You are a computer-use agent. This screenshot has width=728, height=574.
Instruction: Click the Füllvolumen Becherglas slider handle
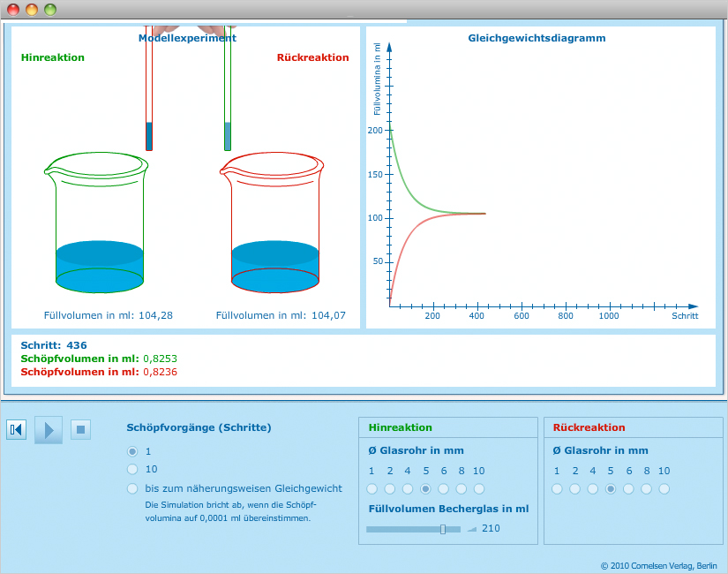coord(443,529)
